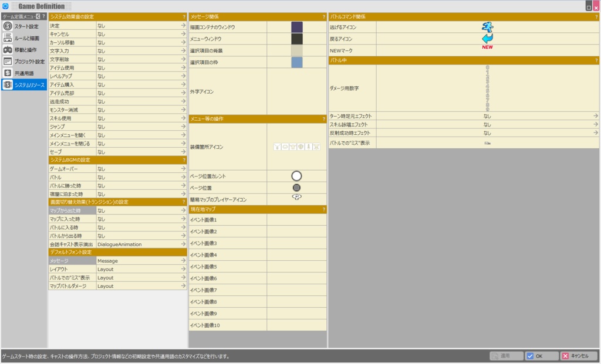The width and height of the screenshot is (601, 364).
Task: Click the 逃げるアイコン running figure image
Action: [488, 27]
